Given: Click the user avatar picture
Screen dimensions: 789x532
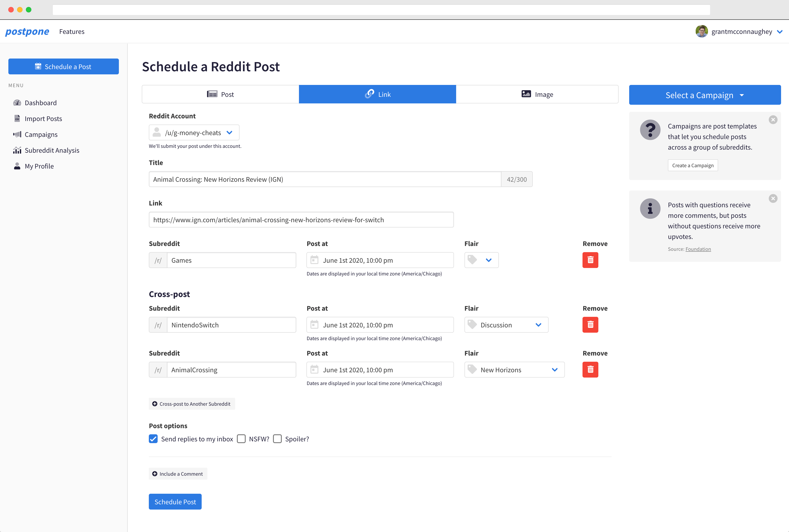Looking at the screenshot, I should [701, 31].
